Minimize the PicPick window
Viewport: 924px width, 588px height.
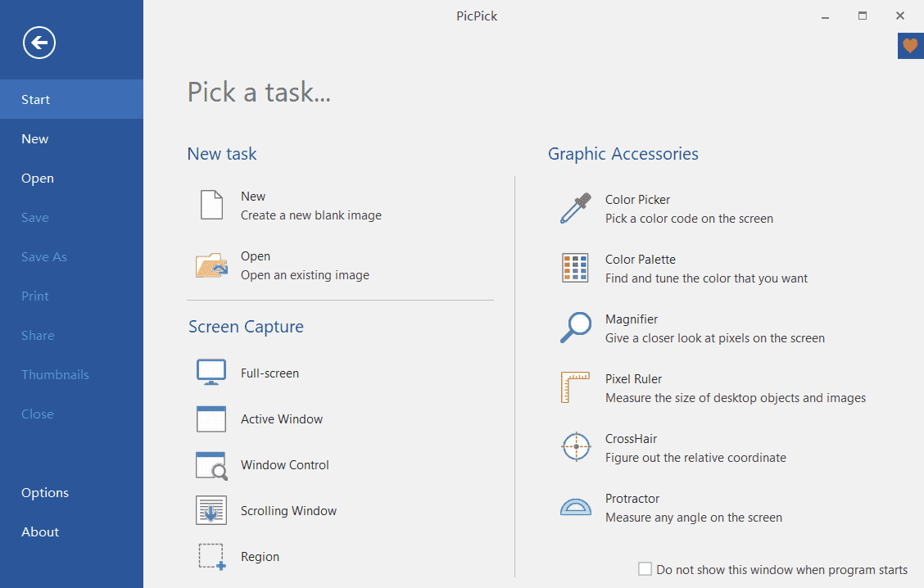[x=826, y=16]
